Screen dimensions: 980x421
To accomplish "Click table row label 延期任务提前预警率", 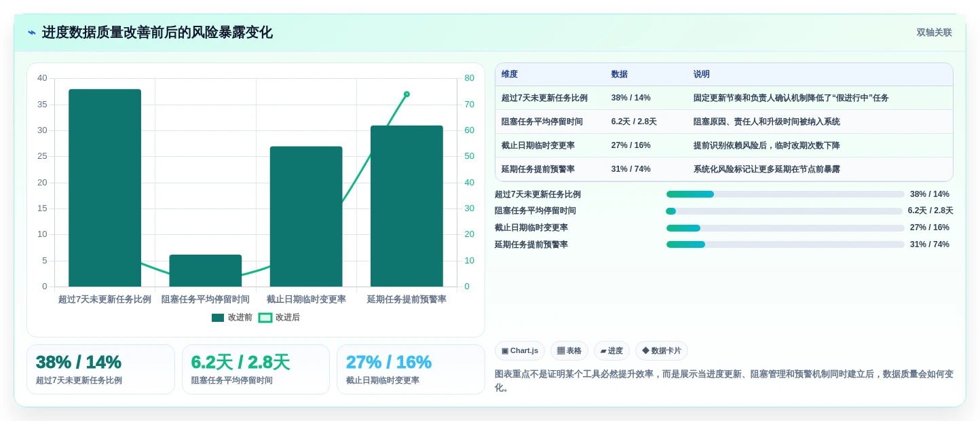I will click(x=538, y=169).
